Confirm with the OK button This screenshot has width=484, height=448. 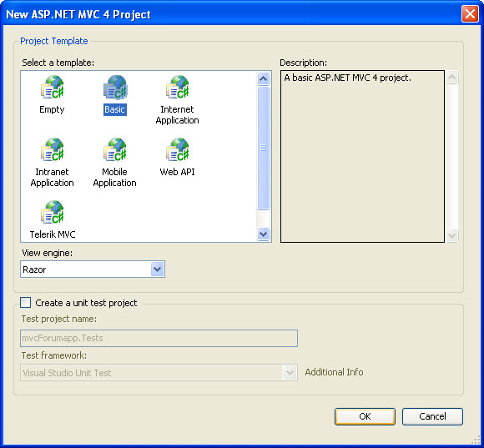tap(365, 416)
